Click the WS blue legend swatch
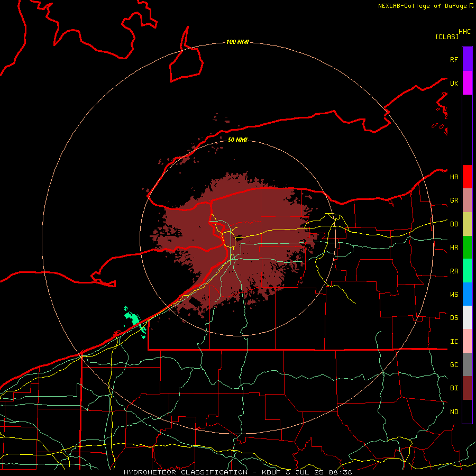The width and height of the screenshot is (476, 476). point(467,294)
